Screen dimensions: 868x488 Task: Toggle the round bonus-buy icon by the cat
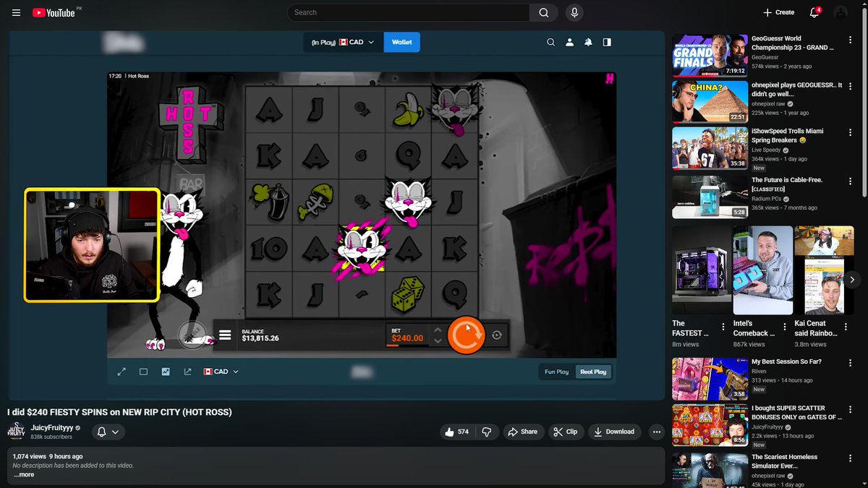click(192, 334)
